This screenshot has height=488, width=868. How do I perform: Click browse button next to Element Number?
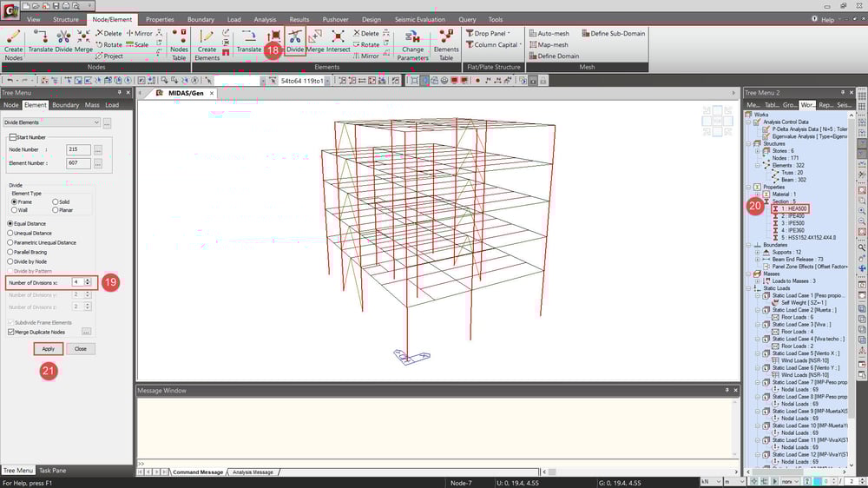click(98, 163)
